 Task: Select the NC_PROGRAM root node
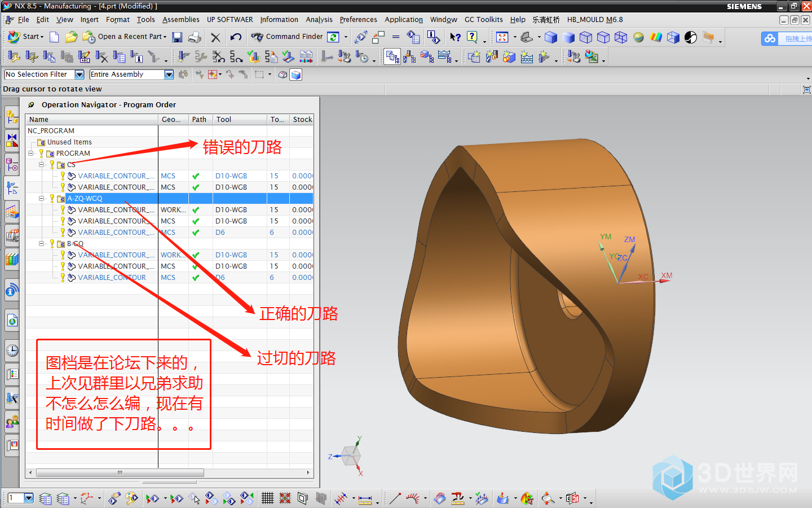point(51,131)
